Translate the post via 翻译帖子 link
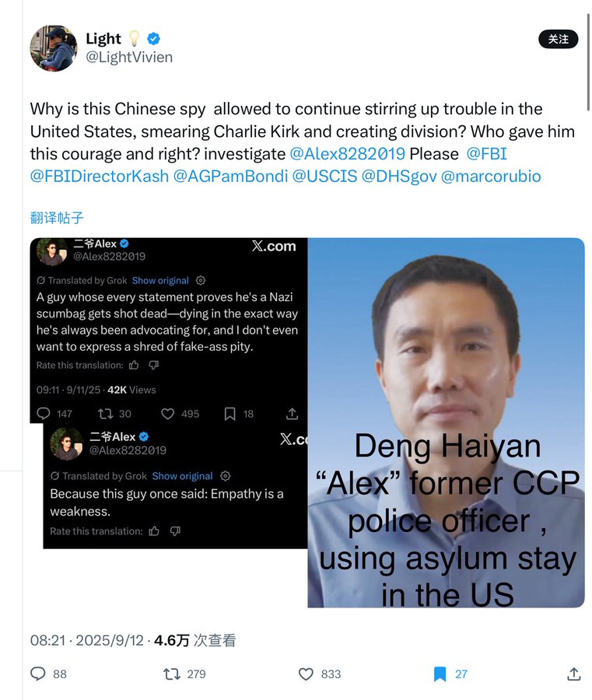 57,218
